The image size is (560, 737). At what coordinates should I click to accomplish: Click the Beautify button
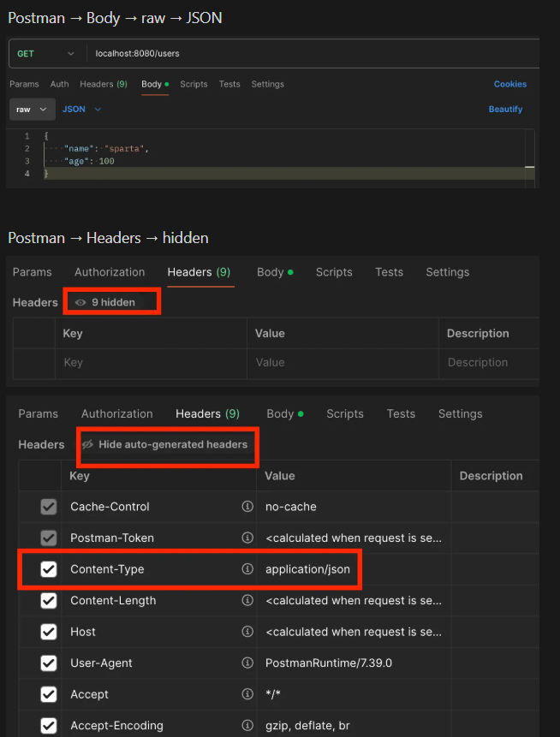click(x=505, y=109)
